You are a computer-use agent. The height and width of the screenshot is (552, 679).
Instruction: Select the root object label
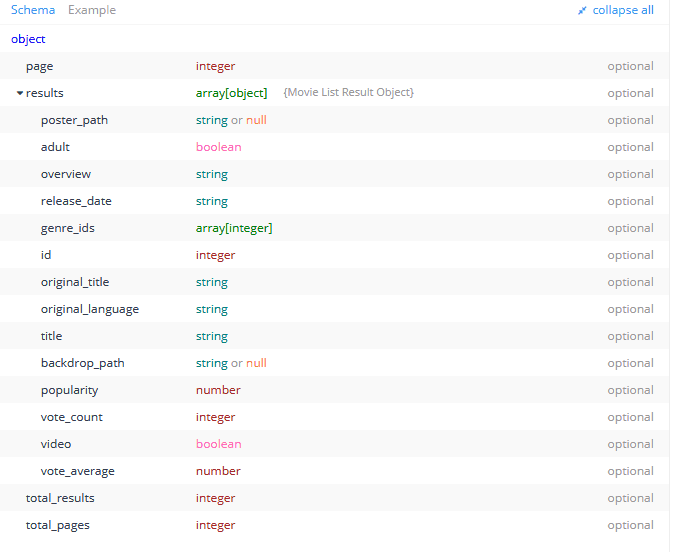tap(28, 39)
